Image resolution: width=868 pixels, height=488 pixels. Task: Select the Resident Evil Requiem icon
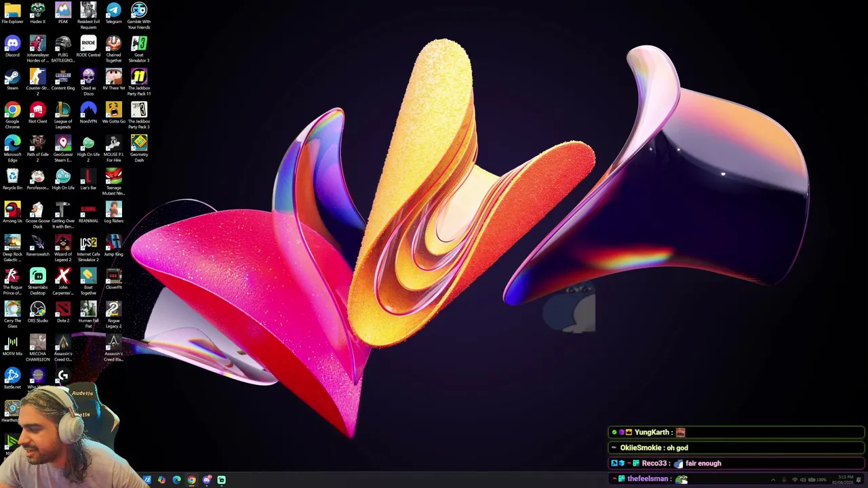coord(88,16)
